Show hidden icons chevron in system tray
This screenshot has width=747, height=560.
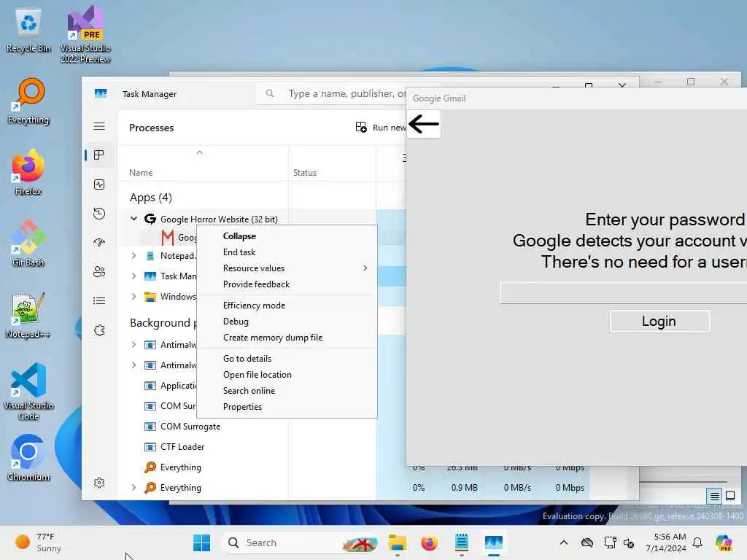564,542
